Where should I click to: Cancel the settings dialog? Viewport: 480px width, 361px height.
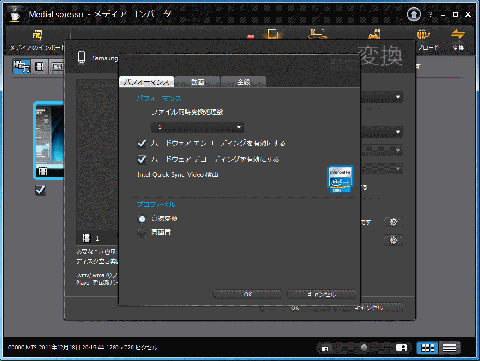coord(322,294)
